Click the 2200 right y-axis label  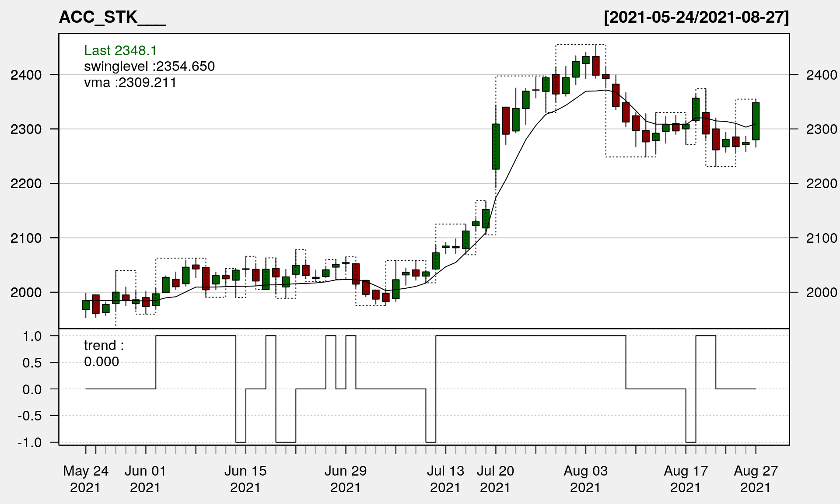click(821, 183)
